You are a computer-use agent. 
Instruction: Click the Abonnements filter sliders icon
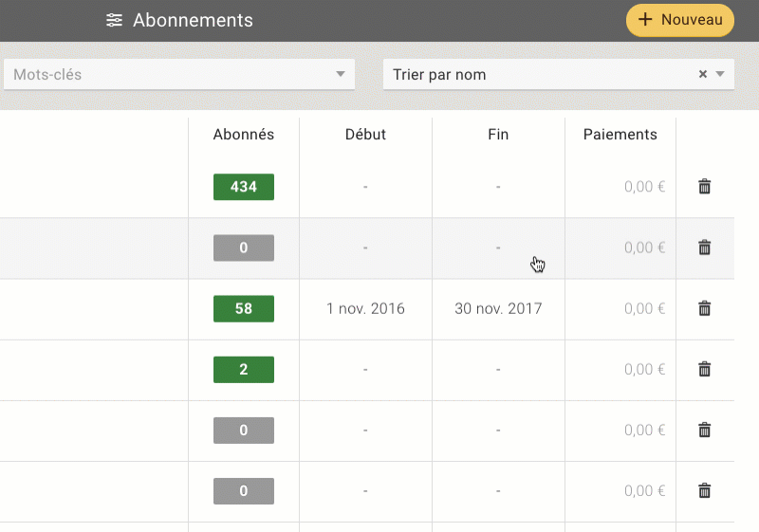point(115,20)
